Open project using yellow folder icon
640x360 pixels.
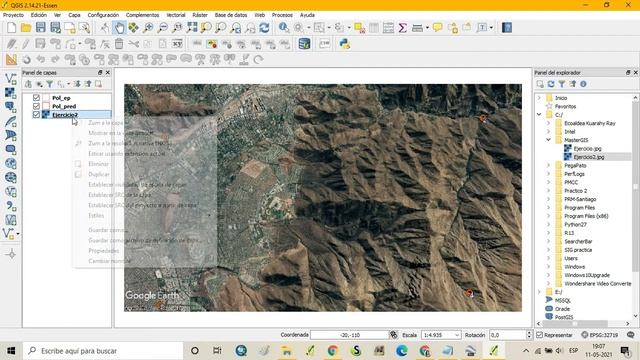click(x=26, y=28)
